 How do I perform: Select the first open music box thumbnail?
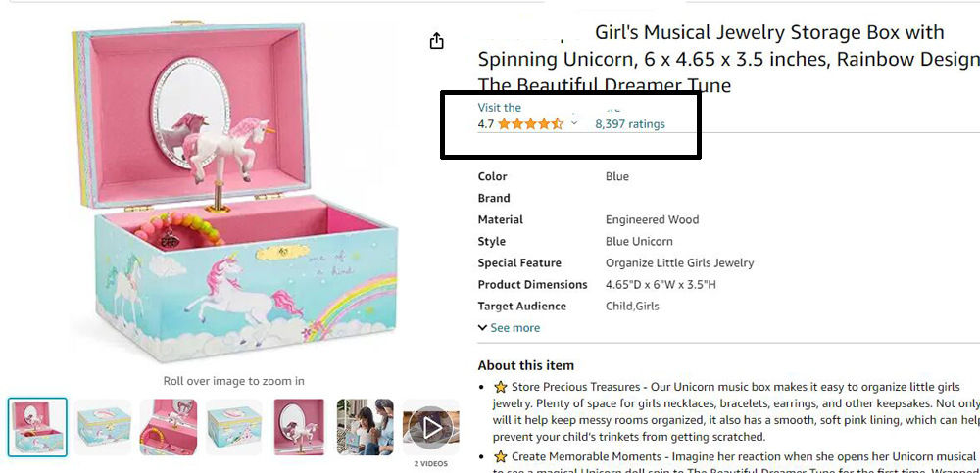[x=38, y=427]
